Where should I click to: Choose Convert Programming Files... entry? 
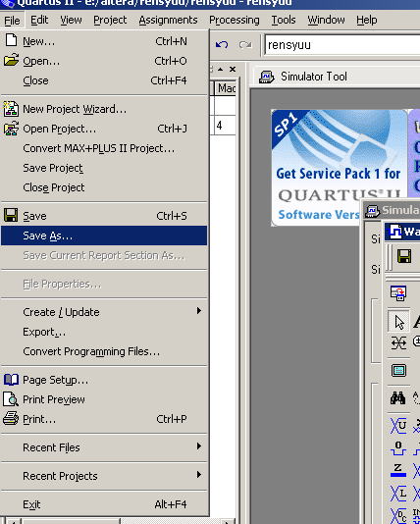click(x=104, y=351)
